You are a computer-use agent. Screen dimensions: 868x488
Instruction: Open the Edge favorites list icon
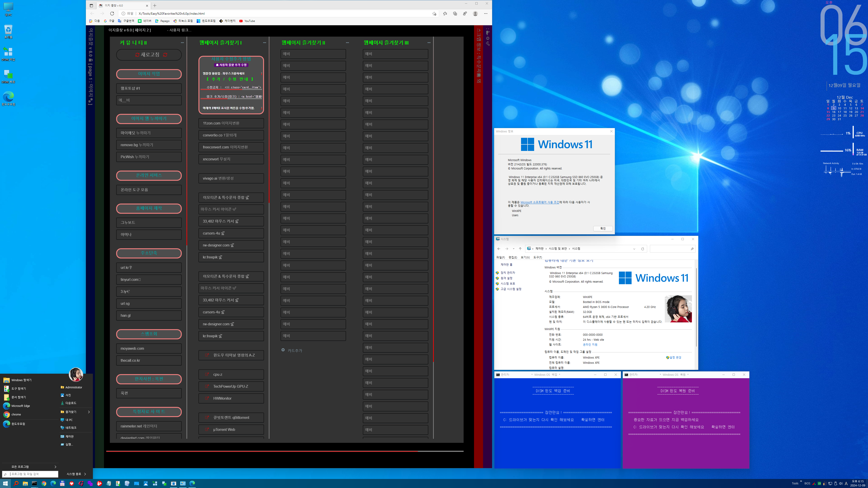pyautogui.click(x=445, y=14)
